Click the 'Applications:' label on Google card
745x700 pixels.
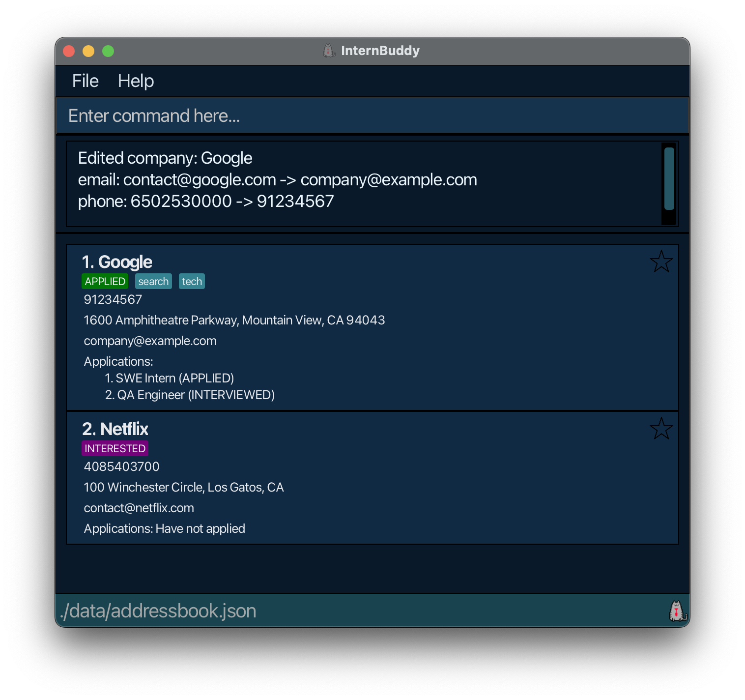pyautogui.click(x=118, y=361)
